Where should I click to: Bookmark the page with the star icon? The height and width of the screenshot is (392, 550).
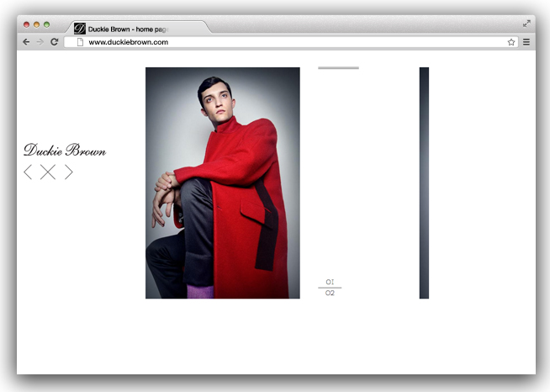pyautogui.click(x=511, y=42)
